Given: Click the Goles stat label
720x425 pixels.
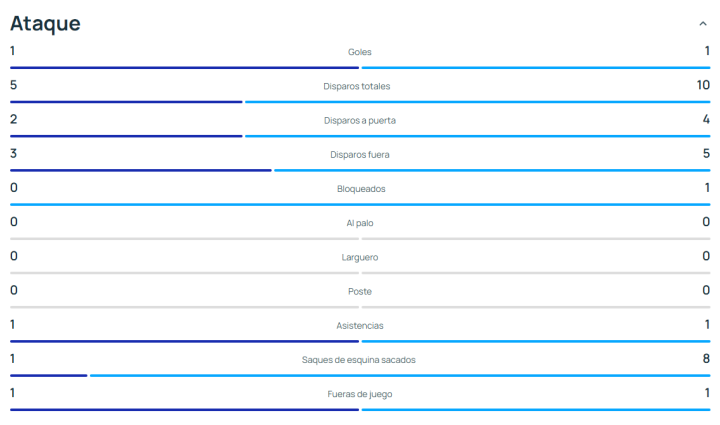Looking at the screenshot, I should tap(360, 52).
